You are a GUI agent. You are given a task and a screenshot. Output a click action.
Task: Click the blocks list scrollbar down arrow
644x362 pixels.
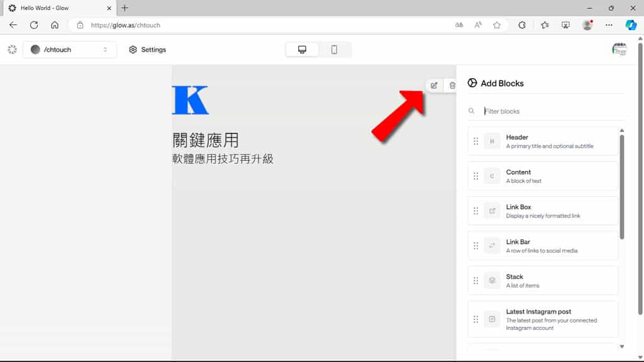(622, 347)
